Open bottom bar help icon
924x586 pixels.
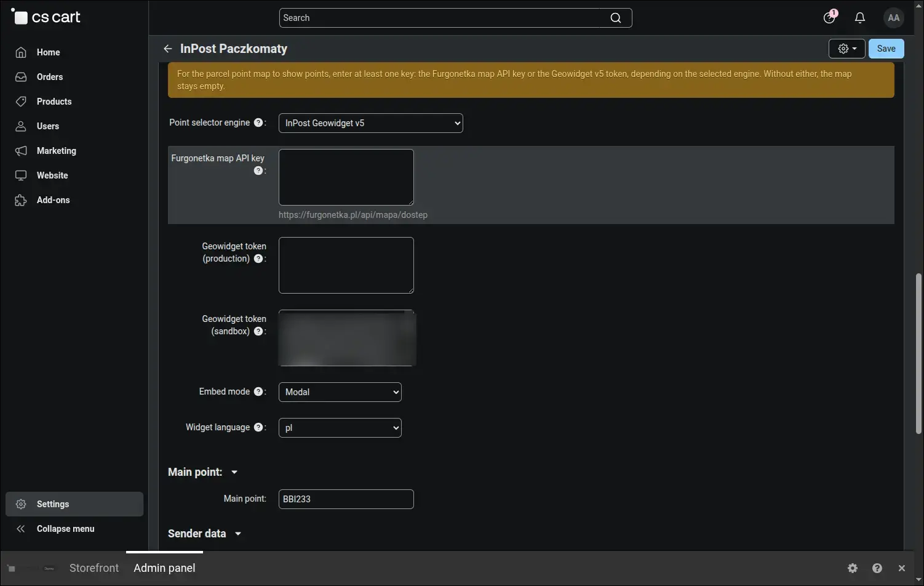pyautogui.click(x=877, y=568)
